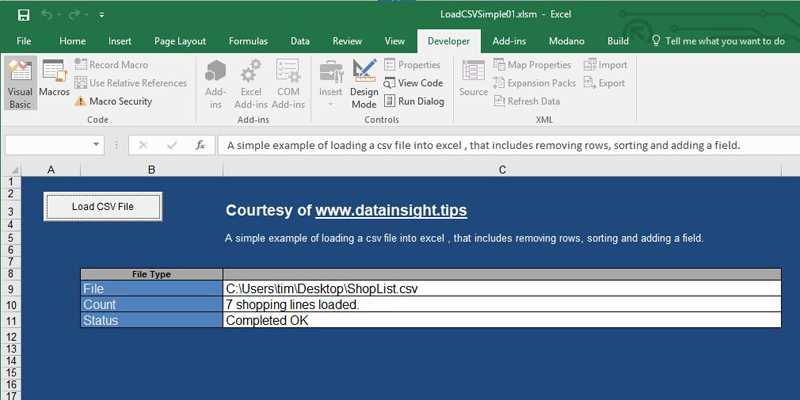The width and height of the screenshot is (800, 400).
Task: Click the Select All corner triangle
Action: pyautogui.click(x=14, y=170)
